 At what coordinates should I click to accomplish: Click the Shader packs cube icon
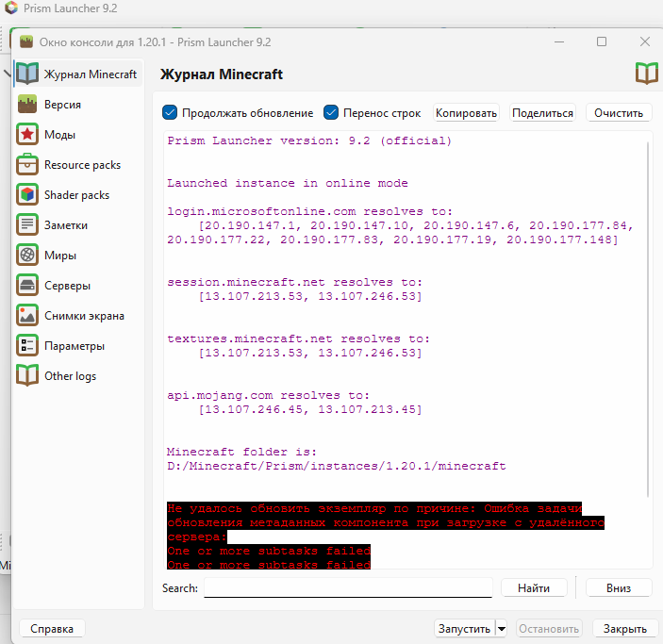click(x=27, y=195)
